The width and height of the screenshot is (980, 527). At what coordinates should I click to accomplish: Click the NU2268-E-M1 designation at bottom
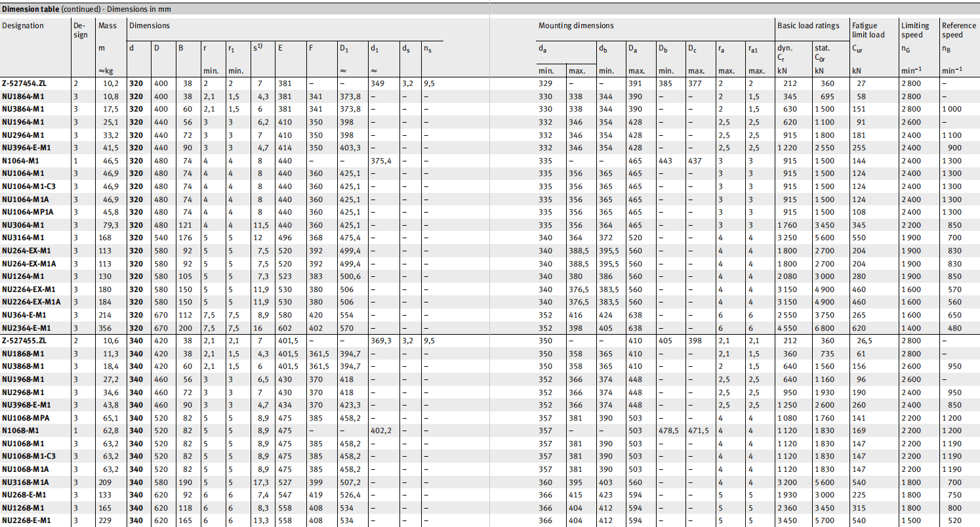[26, 520]
